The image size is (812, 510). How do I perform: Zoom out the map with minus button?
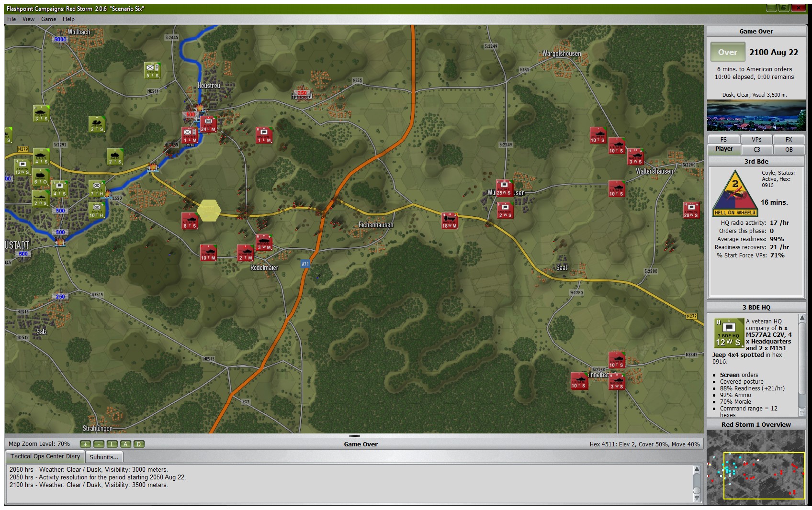pos(99,444)
